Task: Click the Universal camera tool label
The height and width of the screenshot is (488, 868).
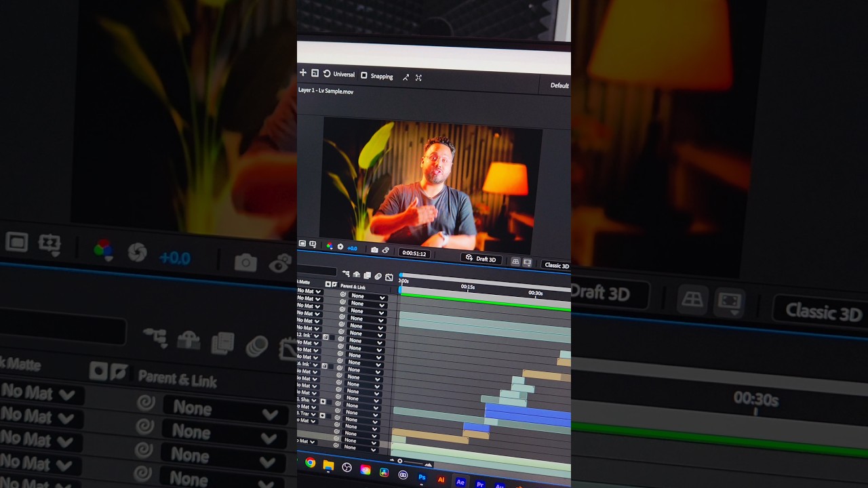Action: click(344, 75)
